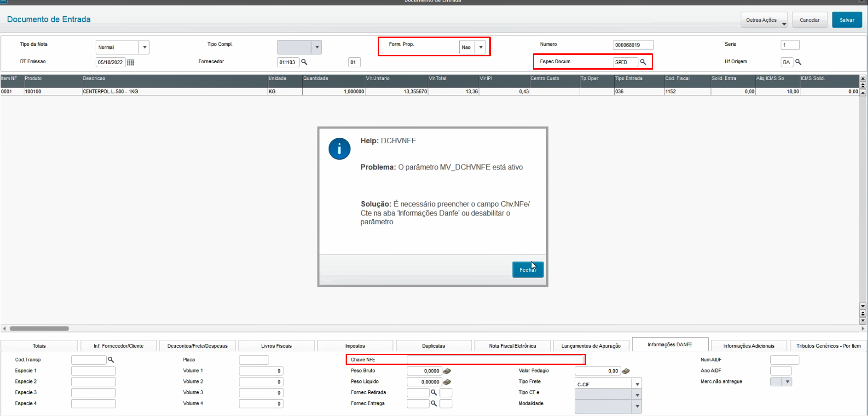The width and height of the screenshot is (868, 416).
Task: Expand the Modalidade dropdown
Action: coord(637,406)
